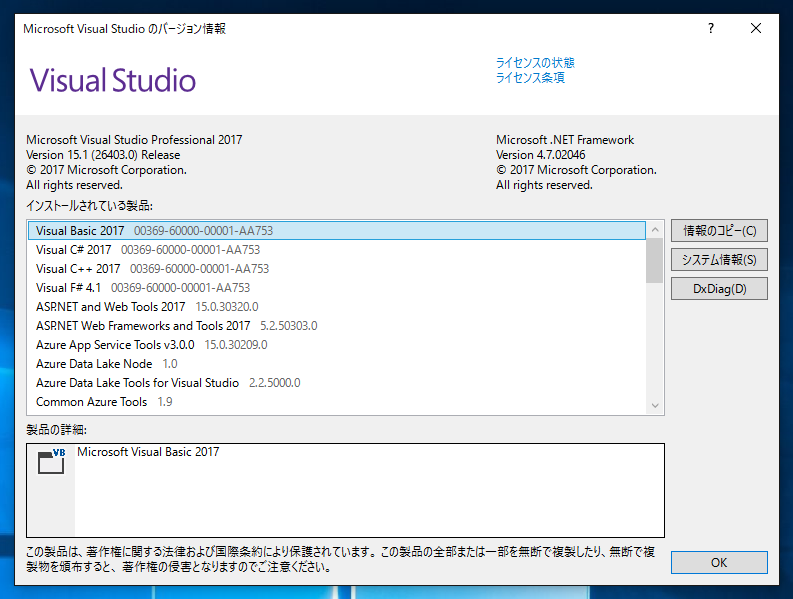Click the help question mark button
Screen dimensions: 793x599
click(x=711, y=28)
